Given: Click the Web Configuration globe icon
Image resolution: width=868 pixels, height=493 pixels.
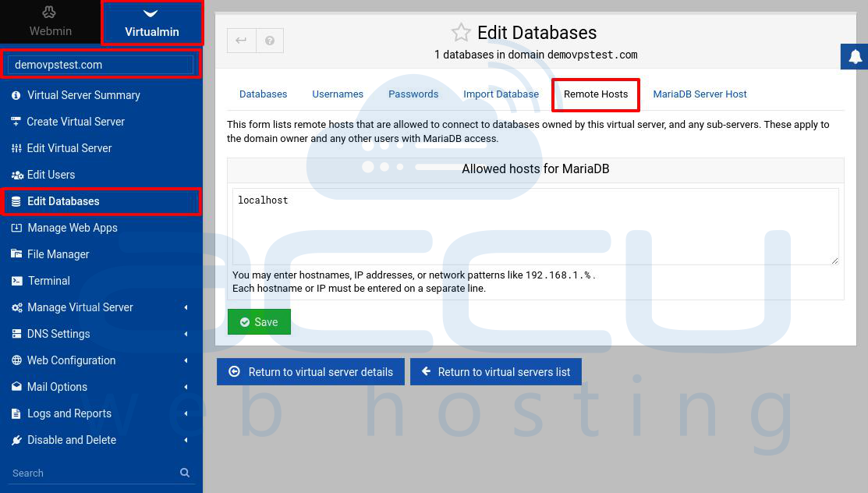Looking at the screenshot, I should pyautogui.click(x=16, y=360).
